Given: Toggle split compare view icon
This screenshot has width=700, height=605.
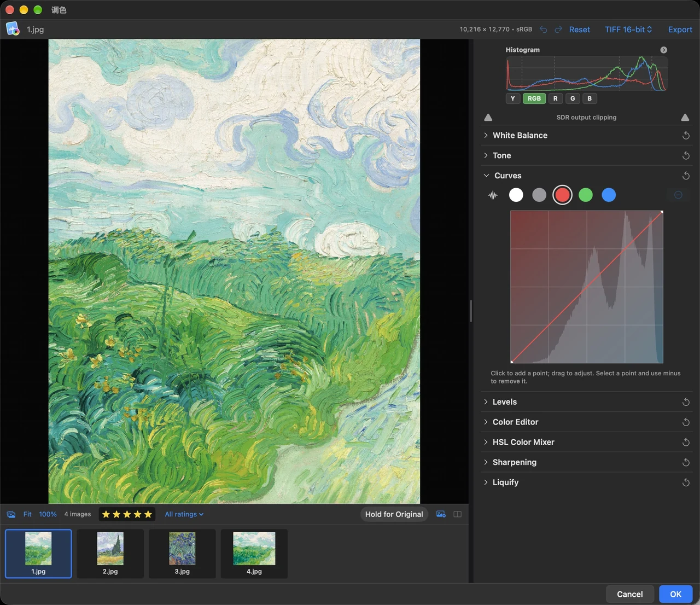Looking at the screenshot, I should pos(458,514).
